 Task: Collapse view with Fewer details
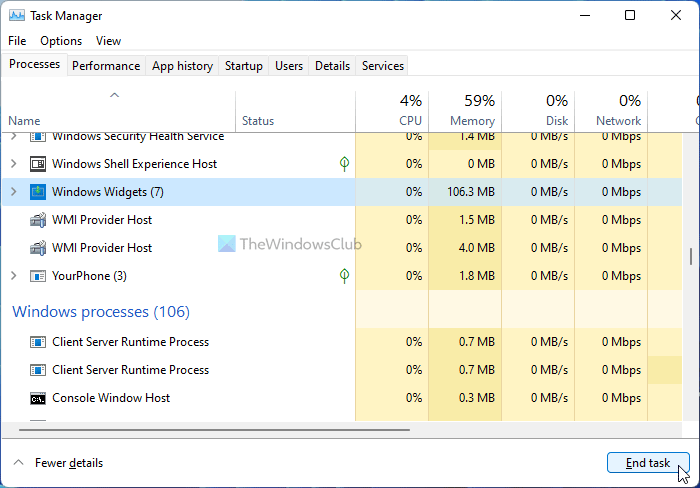[x=58, y=463]
